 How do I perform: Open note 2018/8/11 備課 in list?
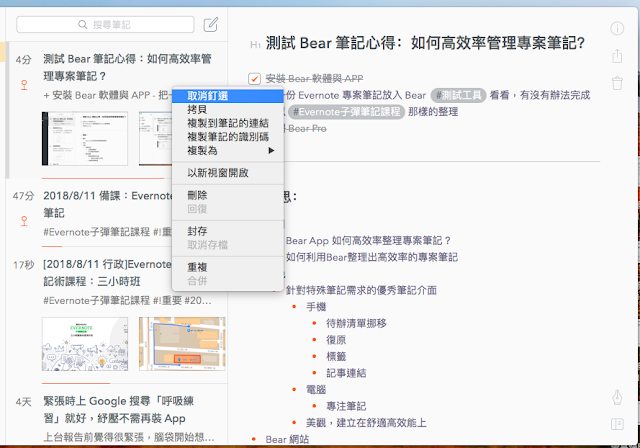[117, 213]
